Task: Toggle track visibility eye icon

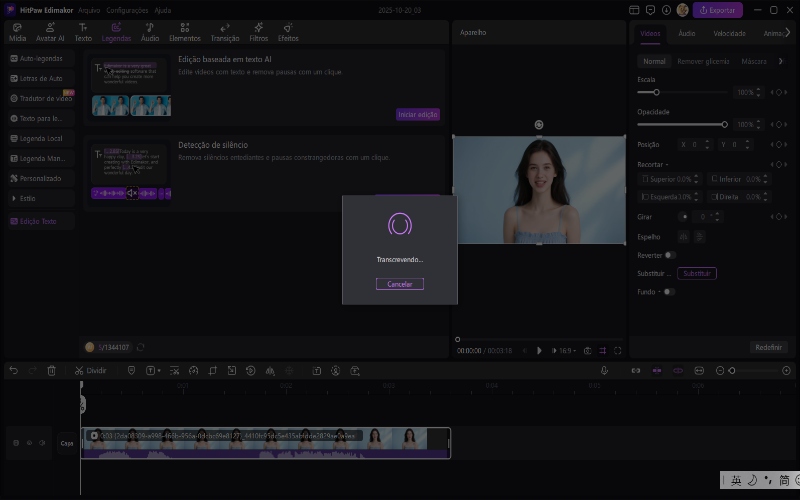Action: (29, 443)
